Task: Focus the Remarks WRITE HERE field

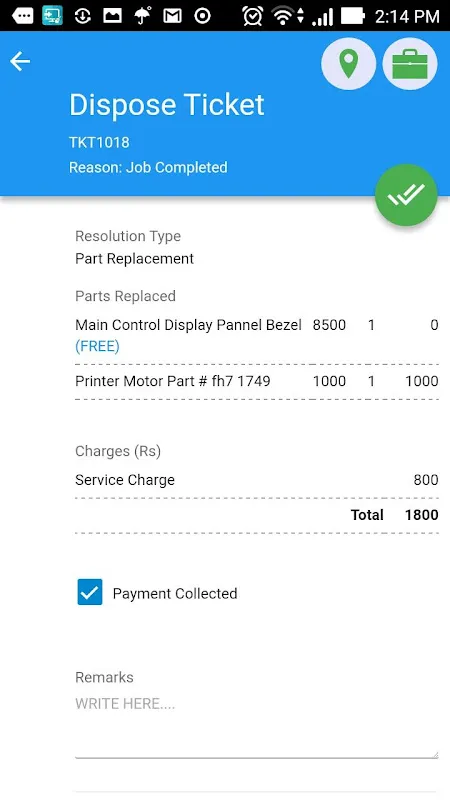Action: tap(257, 726)
